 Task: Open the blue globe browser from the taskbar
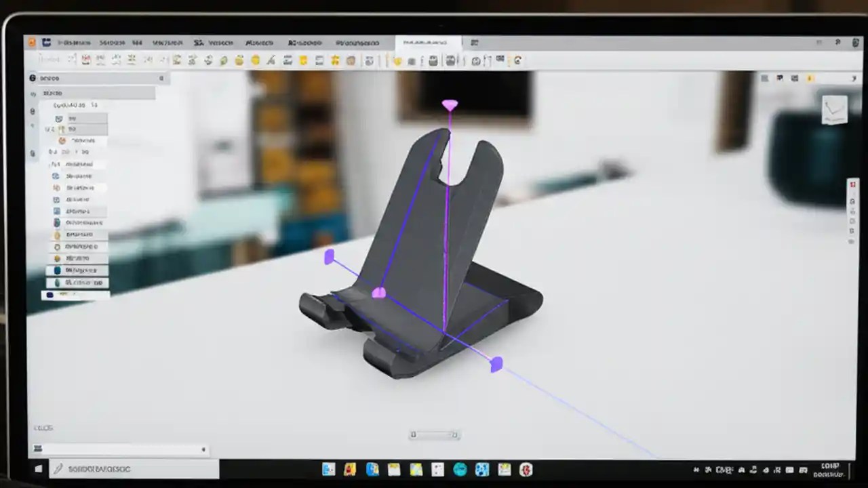tap(460, 469)
